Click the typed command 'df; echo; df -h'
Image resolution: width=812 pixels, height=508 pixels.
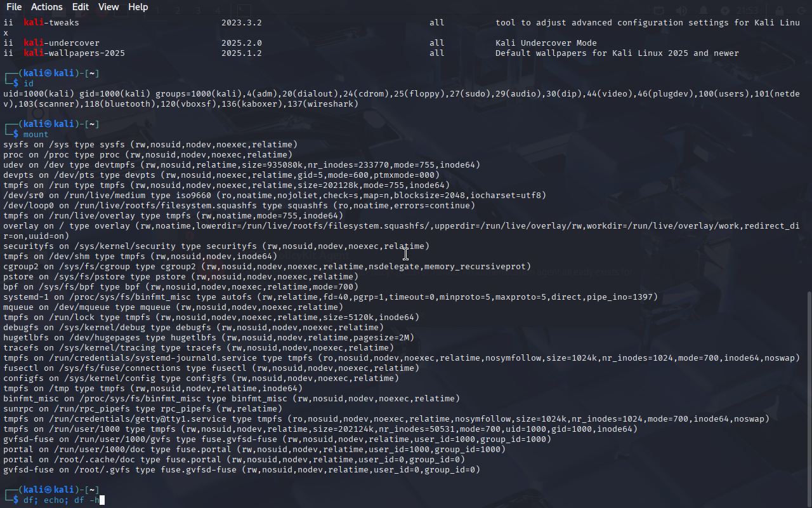pyautogui.click(x=61, y=500)
